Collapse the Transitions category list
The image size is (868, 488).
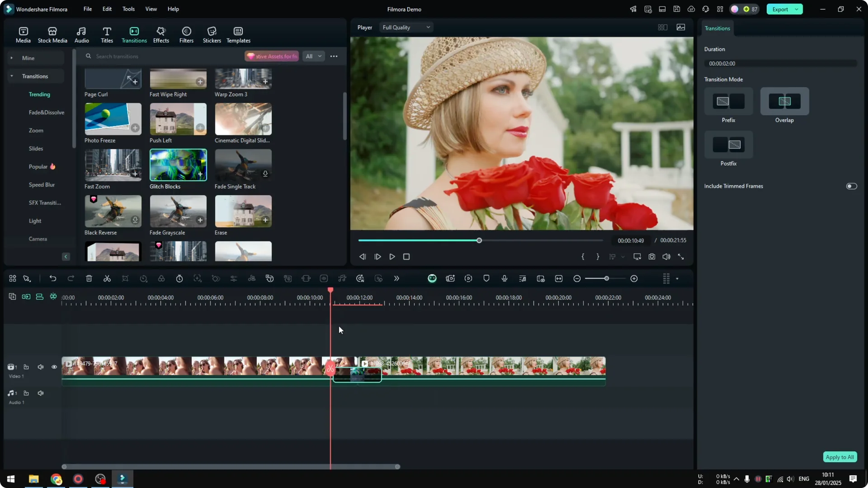(x=11, y=76)
